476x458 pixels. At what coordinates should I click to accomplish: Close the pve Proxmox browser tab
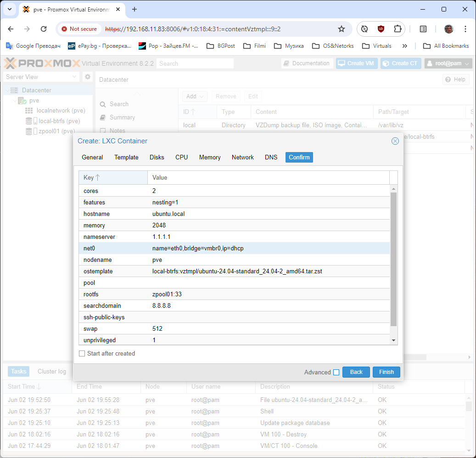[x=118, y=9]
